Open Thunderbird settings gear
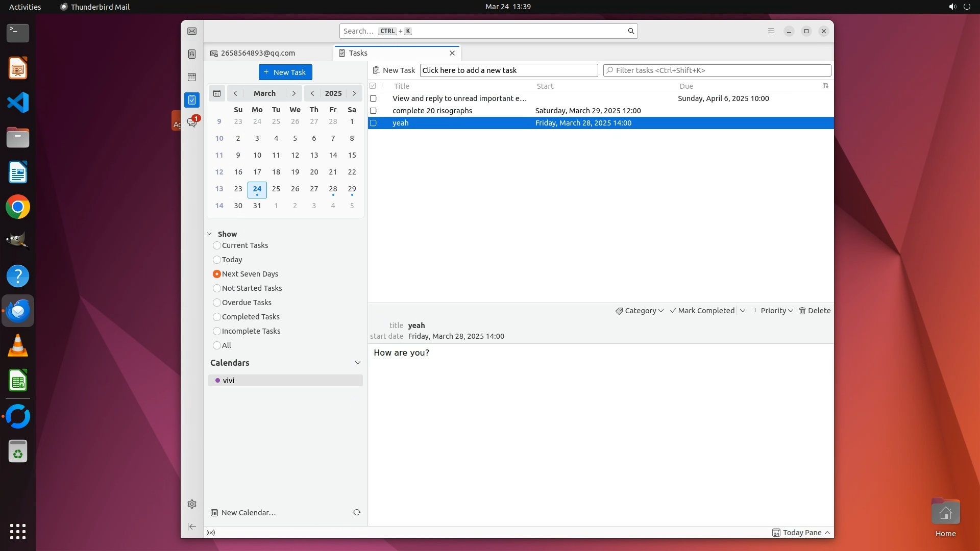 coord(192,504)
